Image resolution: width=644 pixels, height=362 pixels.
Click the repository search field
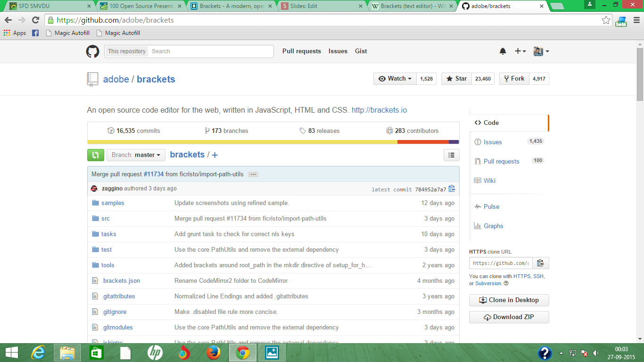(211, 51)
